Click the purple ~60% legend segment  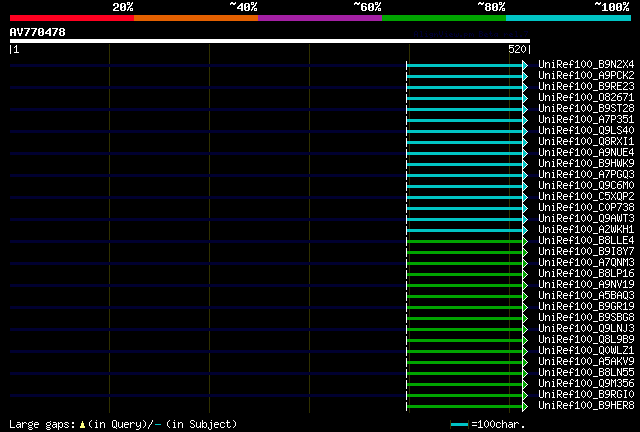click(320, 18)
